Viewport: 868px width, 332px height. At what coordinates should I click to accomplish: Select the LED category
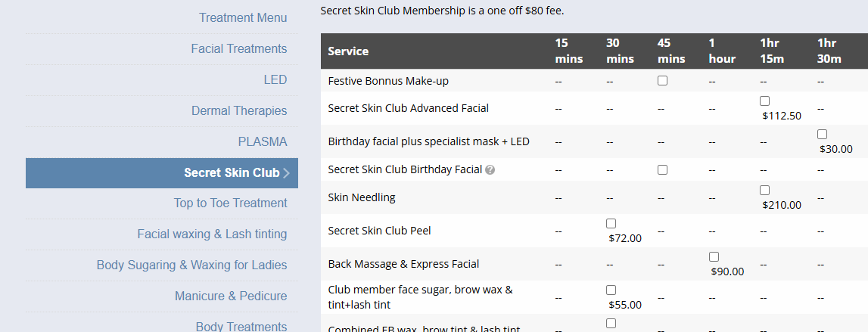click(275, 79)
